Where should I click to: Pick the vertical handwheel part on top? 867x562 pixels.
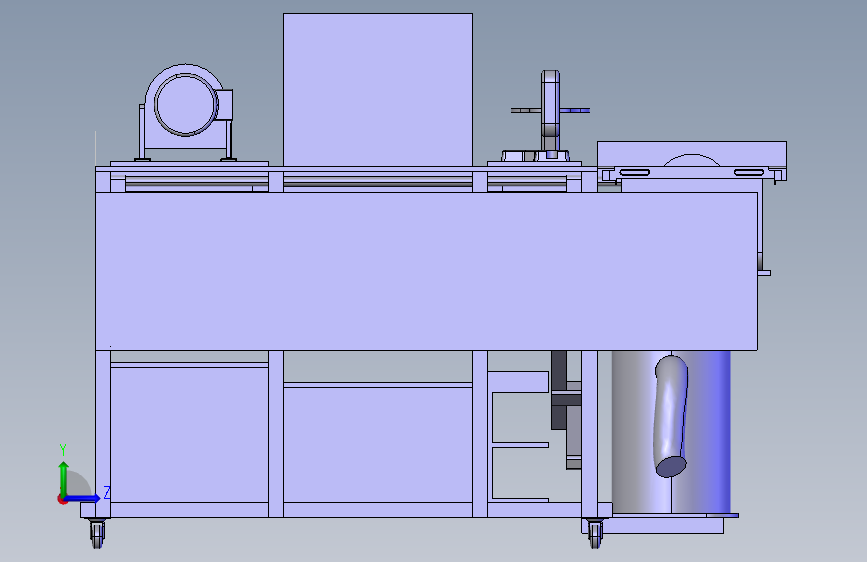point(551,111)
